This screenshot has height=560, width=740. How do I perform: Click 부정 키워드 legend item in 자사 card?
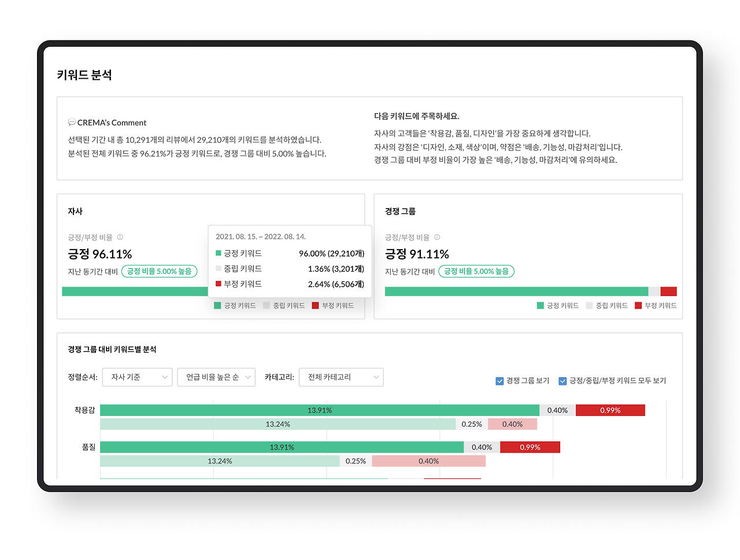coord(333,306)
